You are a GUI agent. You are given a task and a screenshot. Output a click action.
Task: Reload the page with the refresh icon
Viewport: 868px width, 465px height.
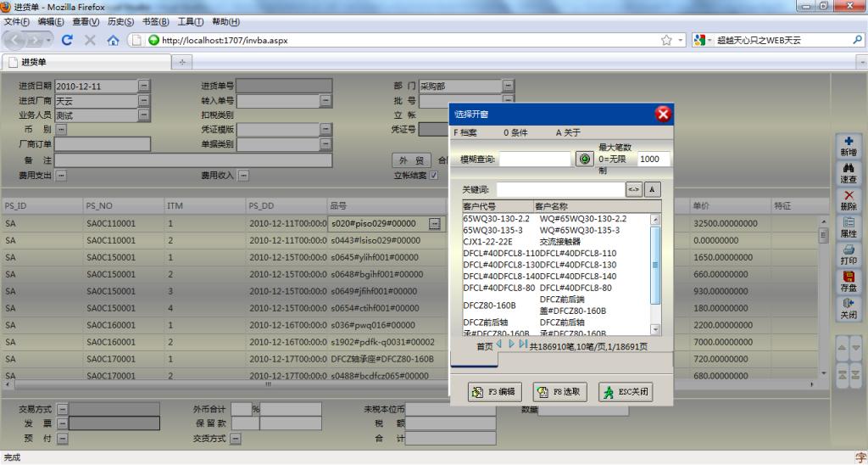(x=67, y=40)
